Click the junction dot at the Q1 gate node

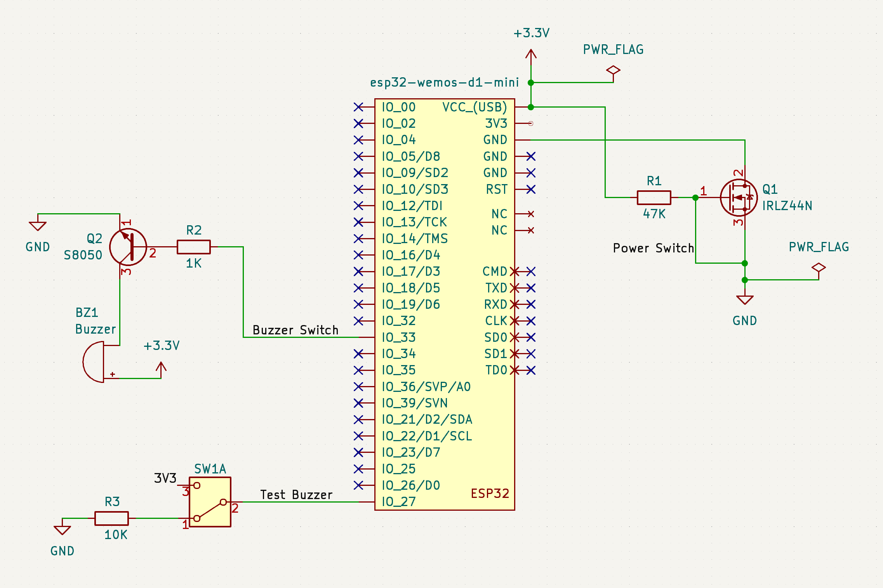coord(695,197)
